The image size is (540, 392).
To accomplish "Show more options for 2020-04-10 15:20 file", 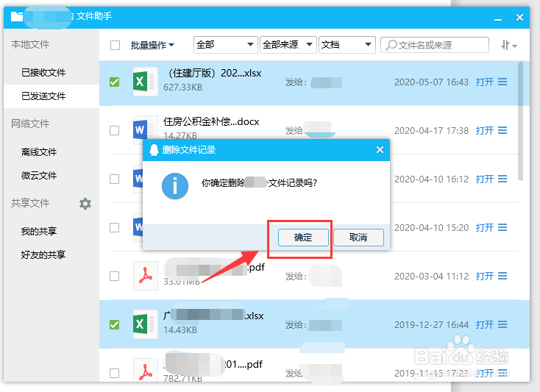I will pos(502,227).
